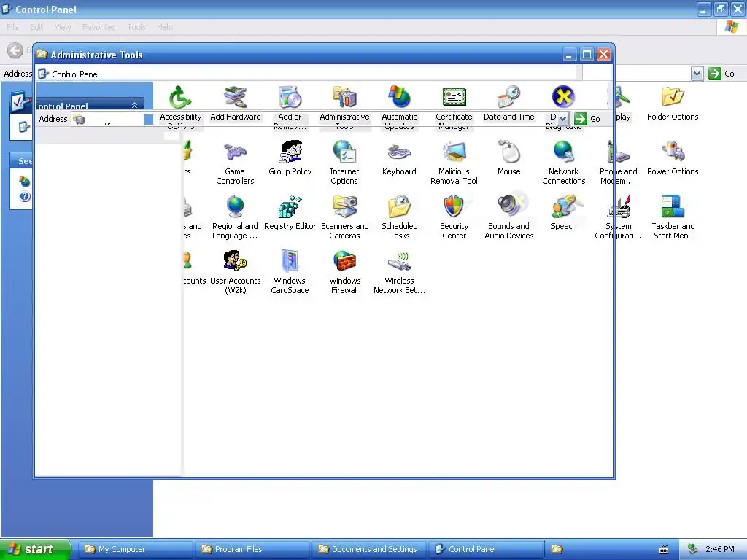Image resolution: width=747 pixels, height=560 pixels.
Task: Open the Mouse icon
Action: click(508, 152)
